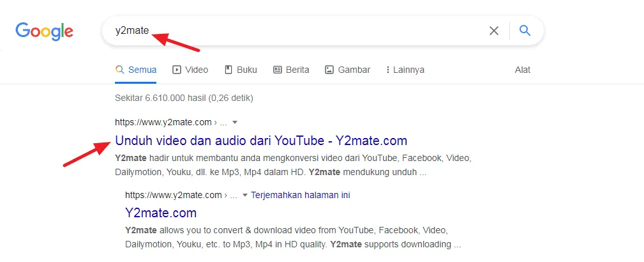Expand the Lainnya more menu
This screenshot has width=644, height=262.
(x=405, y=70)
